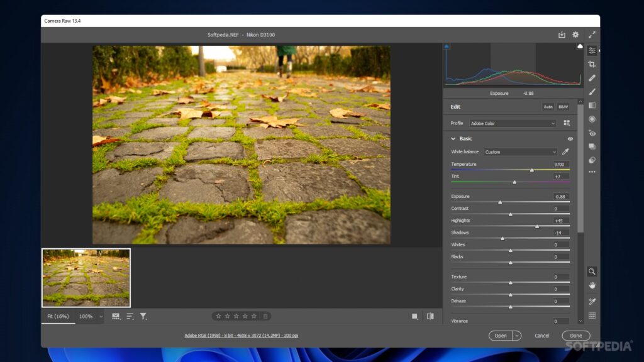Toggle the Basic panel preview eye icon

[570, 138]
